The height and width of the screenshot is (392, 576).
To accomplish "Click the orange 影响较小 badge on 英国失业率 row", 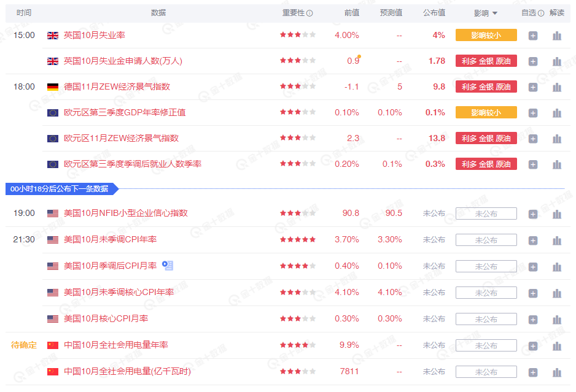I will coord(486,35).
